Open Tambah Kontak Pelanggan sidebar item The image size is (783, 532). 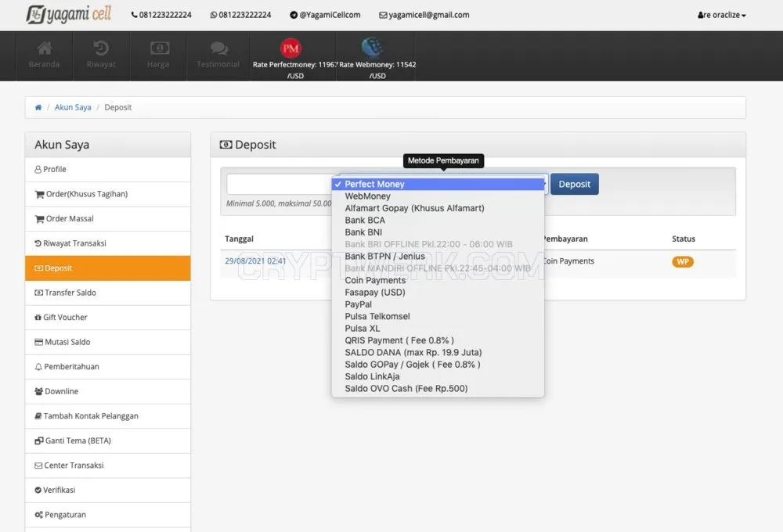tap(108, 416)
